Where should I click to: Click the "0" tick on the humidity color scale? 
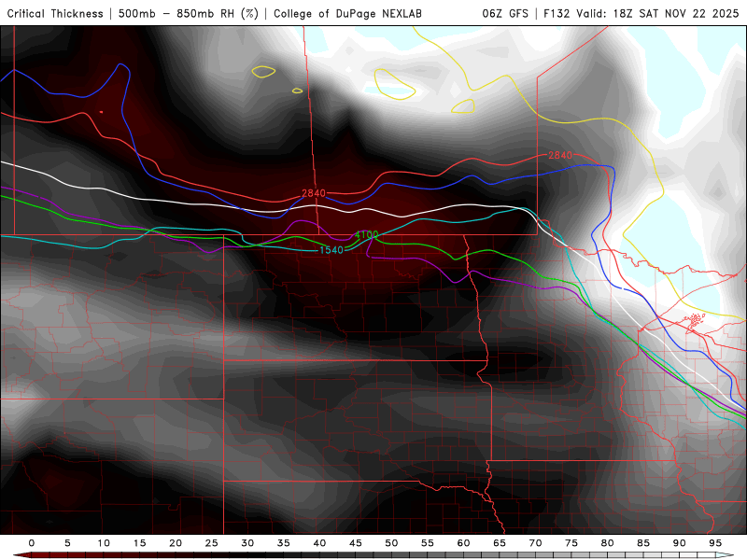point(32,543)
